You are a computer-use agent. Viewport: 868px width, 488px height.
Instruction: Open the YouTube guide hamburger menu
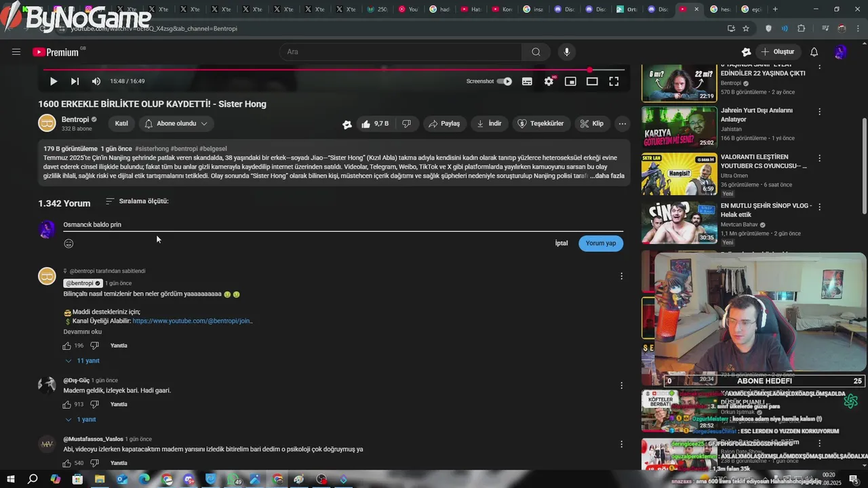(16, 52)
